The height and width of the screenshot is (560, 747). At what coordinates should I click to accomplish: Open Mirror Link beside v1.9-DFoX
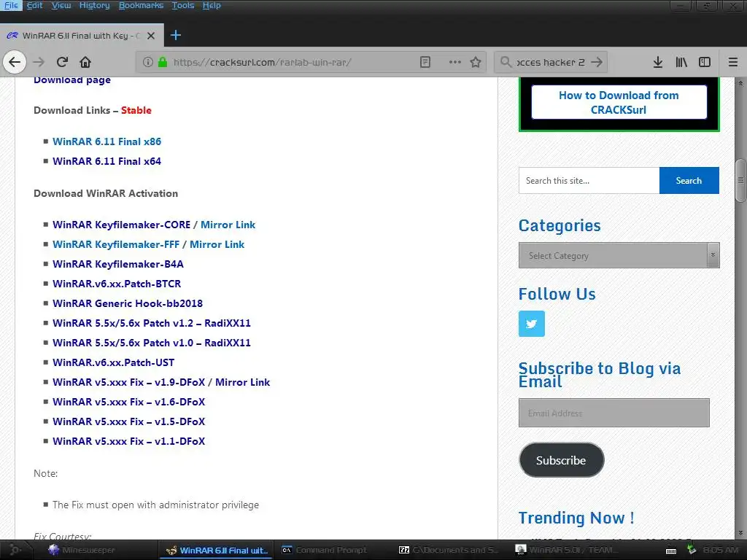[x=242, y=382]
